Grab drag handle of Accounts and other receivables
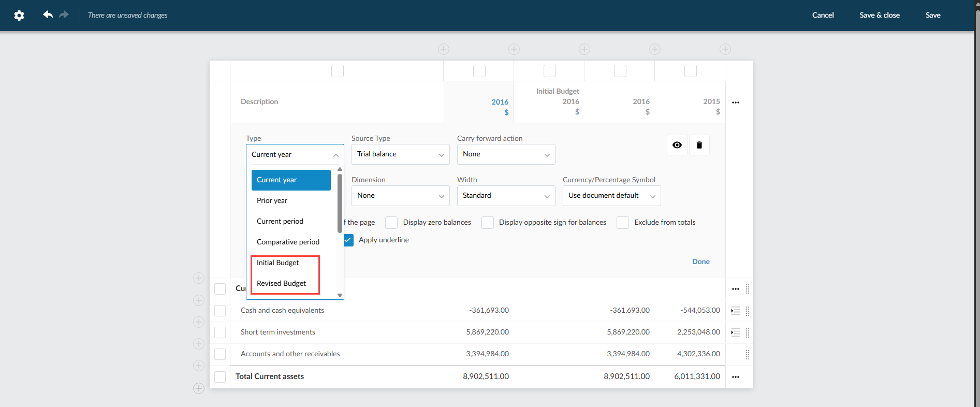 (748, 355)
